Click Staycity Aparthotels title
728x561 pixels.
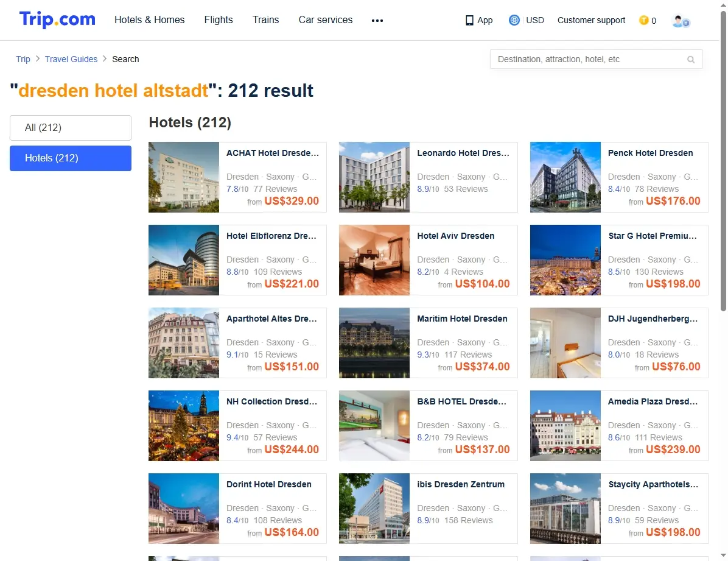[x=653, y=484]
